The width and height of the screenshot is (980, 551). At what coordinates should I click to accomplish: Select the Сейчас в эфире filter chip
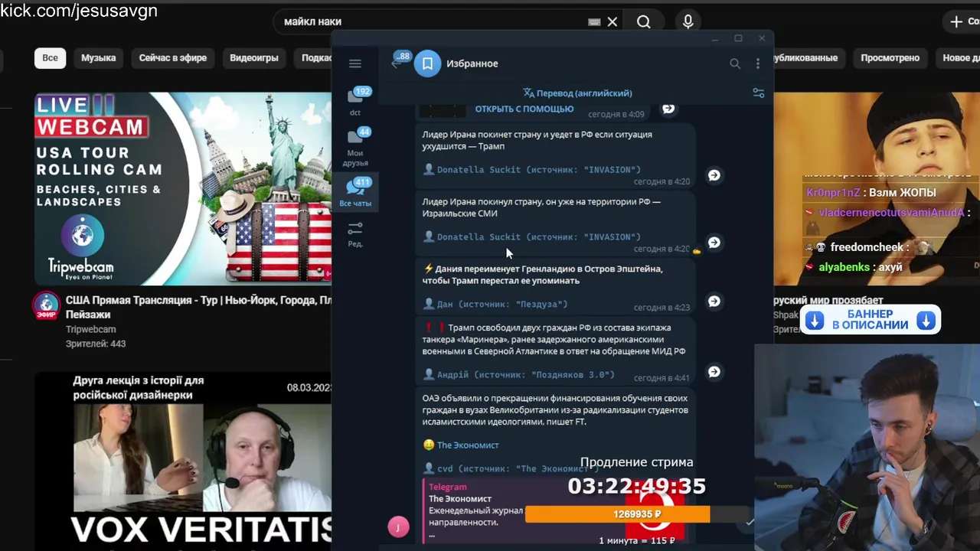(173, 58)
